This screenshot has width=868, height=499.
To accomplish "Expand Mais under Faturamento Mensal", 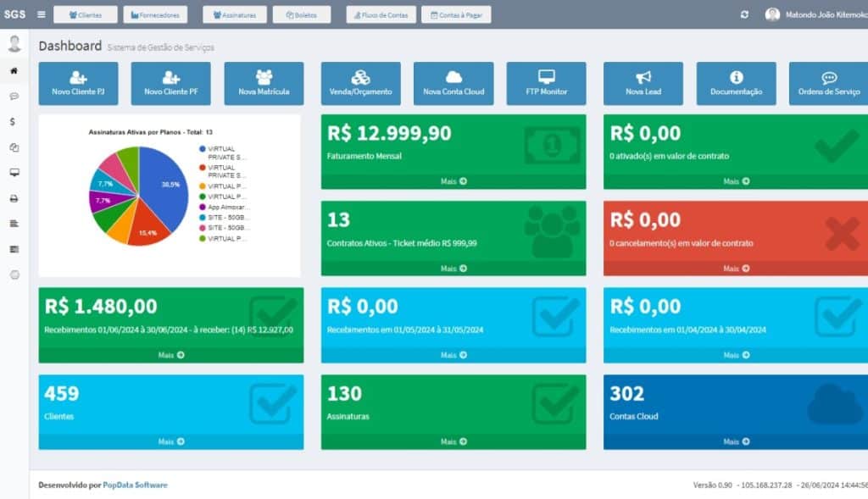I will [453, 181].
